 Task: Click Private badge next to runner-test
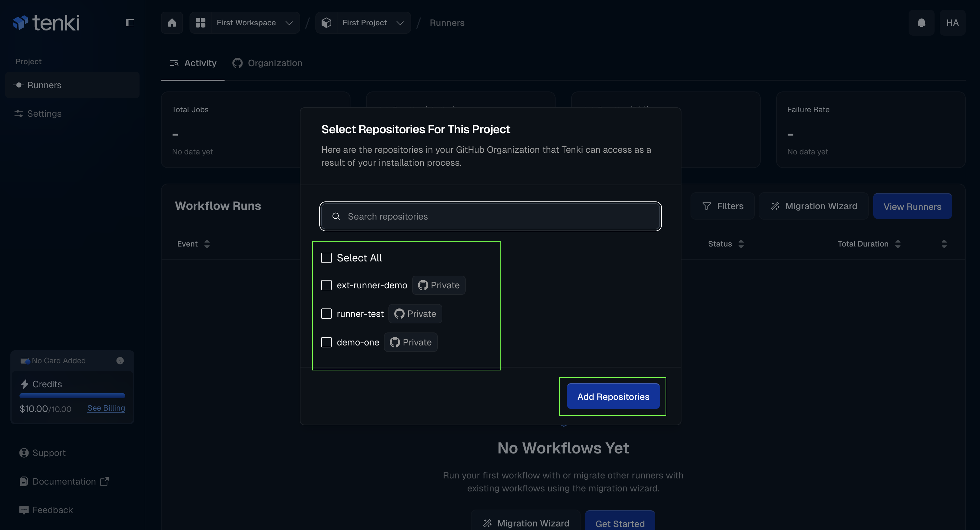point(415,314)
